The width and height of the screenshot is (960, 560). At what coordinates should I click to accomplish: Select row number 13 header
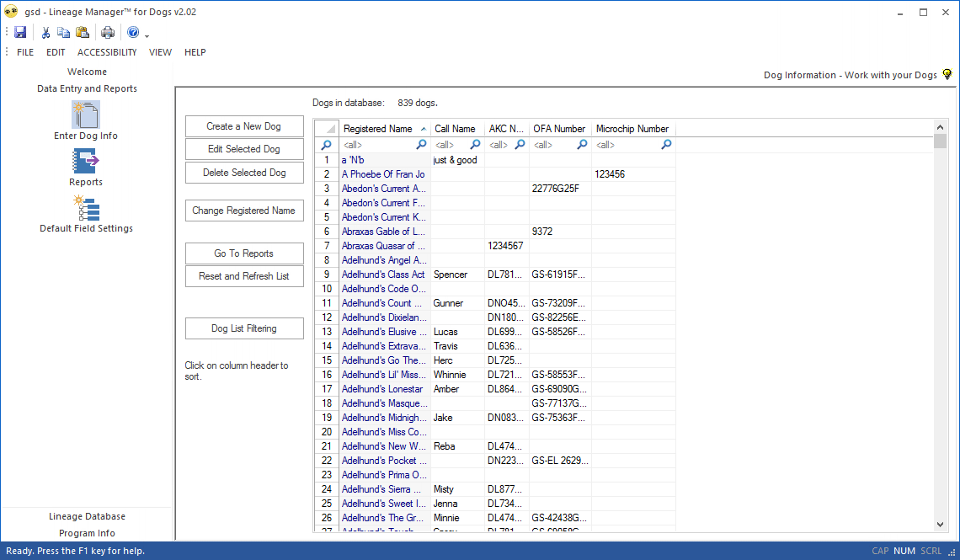click(x=327, y=332)
